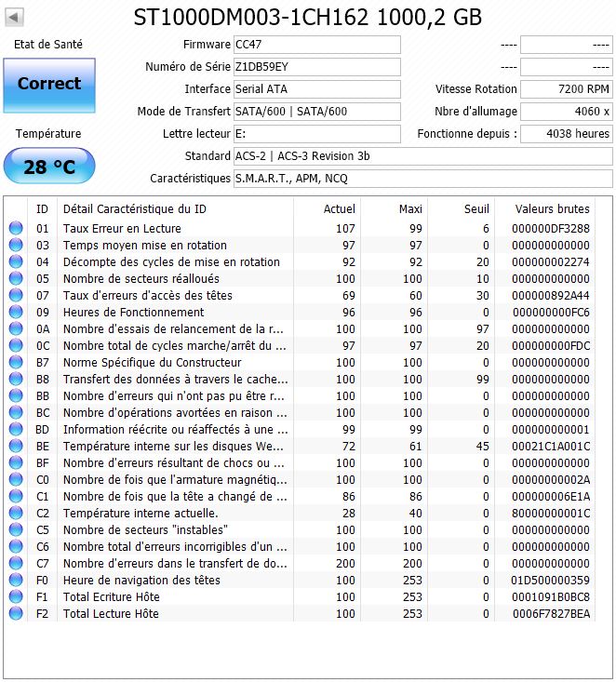This screenshot has height=682, width=616.
Task: Click the ID column header
Action: [x=42, y=209]
